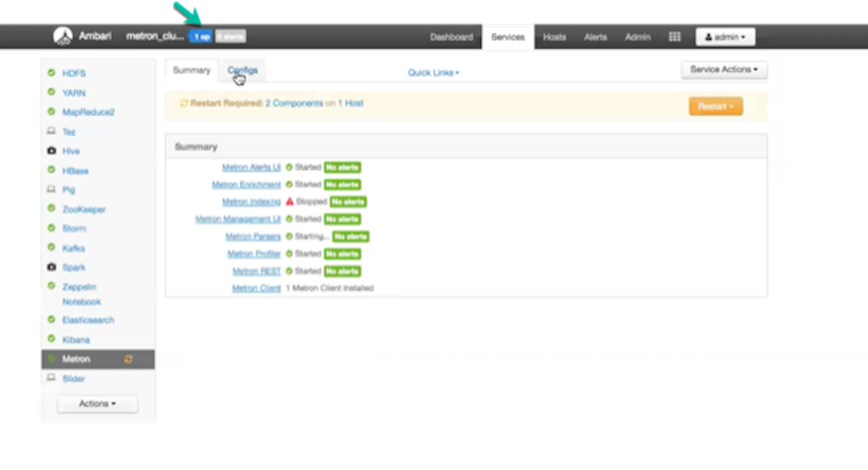Click the 1 Host link
The width and height of the screenshot is (868, 470).
click(351, 103)
